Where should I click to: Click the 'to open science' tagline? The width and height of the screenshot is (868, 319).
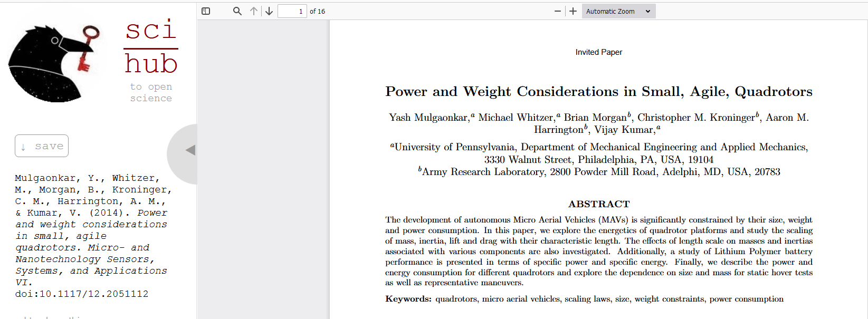(151, 92)
